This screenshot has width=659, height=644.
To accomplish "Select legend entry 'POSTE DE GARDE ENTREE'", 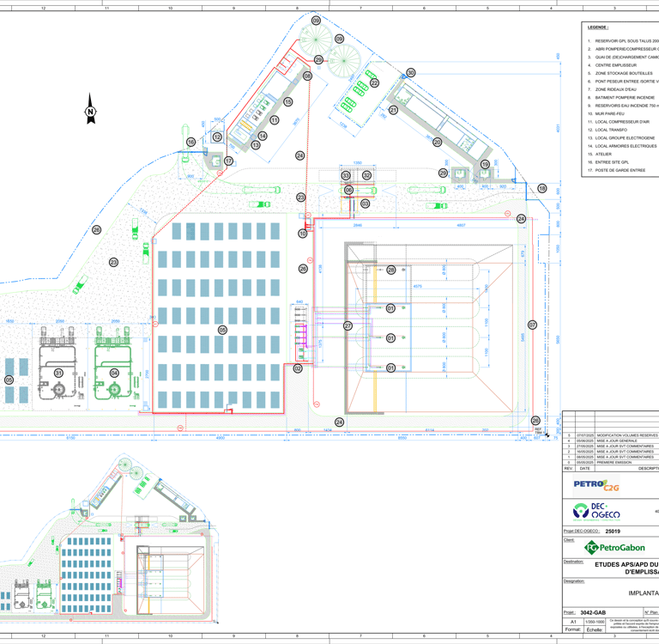I will [x=617, y=170].
